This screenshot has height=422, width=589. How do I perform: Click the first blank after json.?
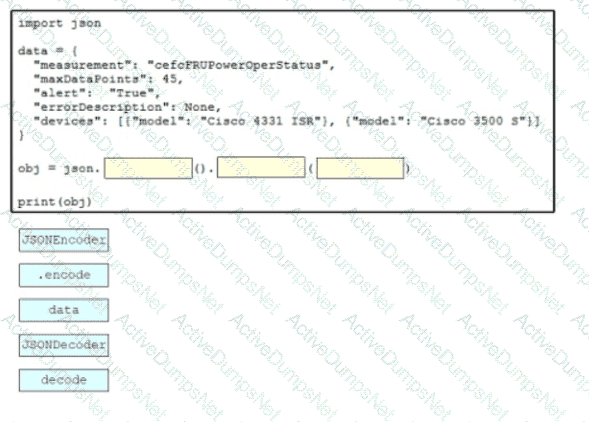pos(148,168)
